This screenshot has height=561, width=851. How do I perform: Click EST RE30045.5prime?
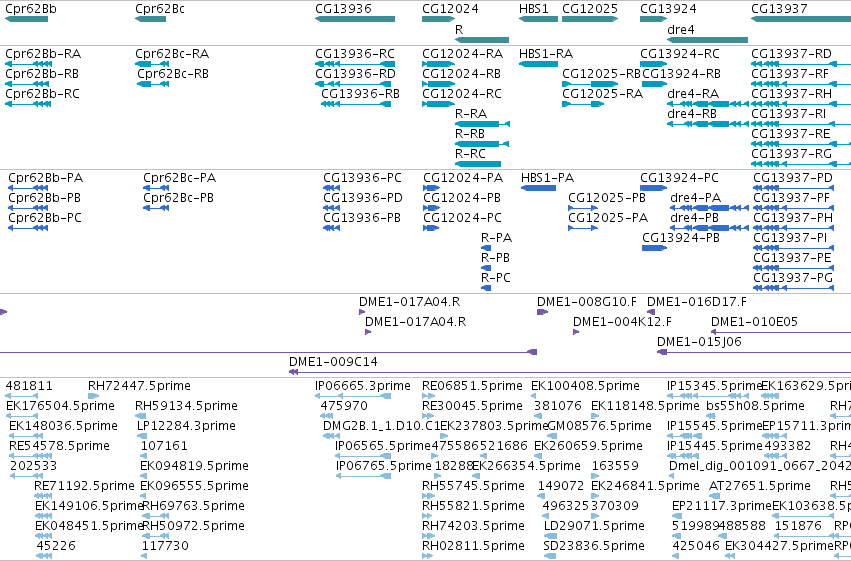472,406
